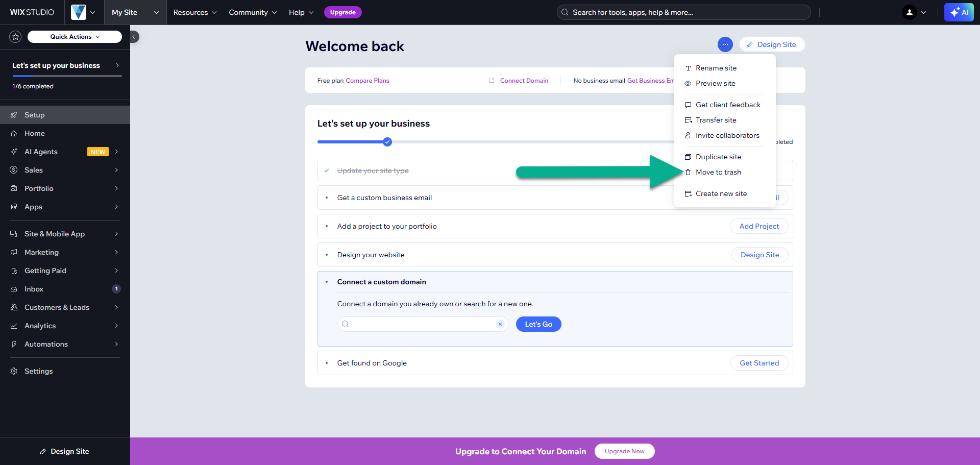Click Design Site button near title

tap(772, 44)
